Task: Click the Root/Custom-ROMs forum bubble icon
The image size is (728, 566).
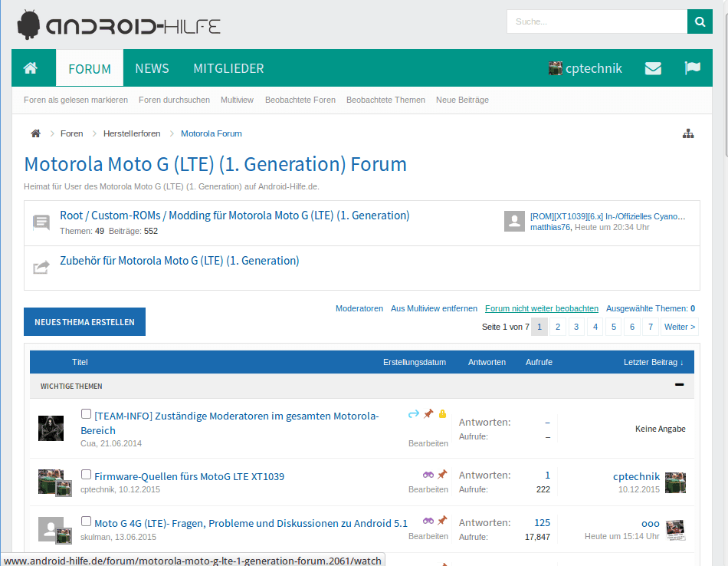Action: tap(41, 222)
